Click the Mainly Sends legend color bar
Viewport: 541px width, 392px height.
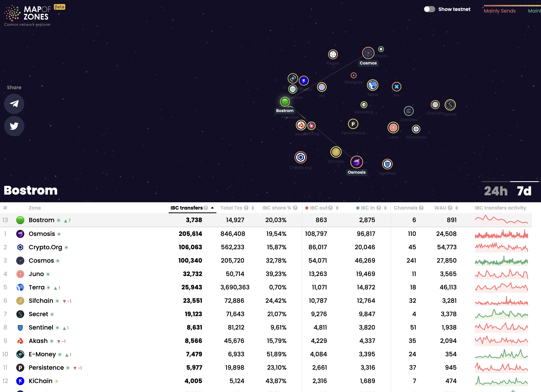499,5
